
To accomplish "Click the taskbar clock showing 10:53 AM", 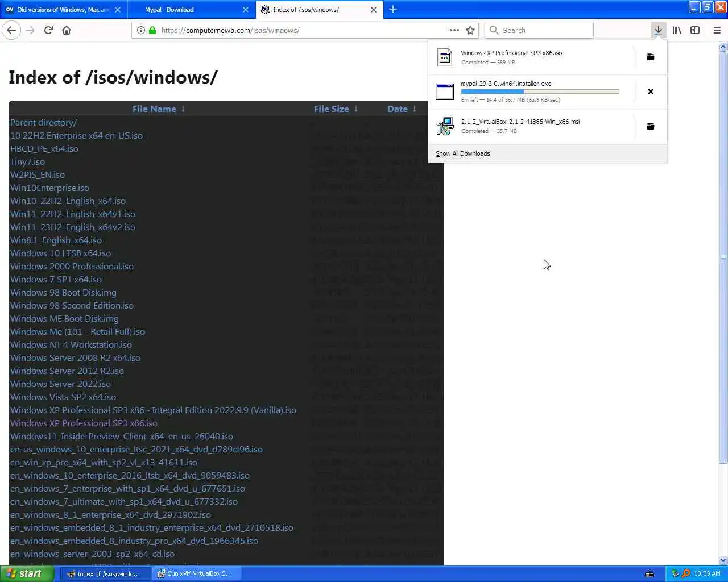I will point(707,573).
